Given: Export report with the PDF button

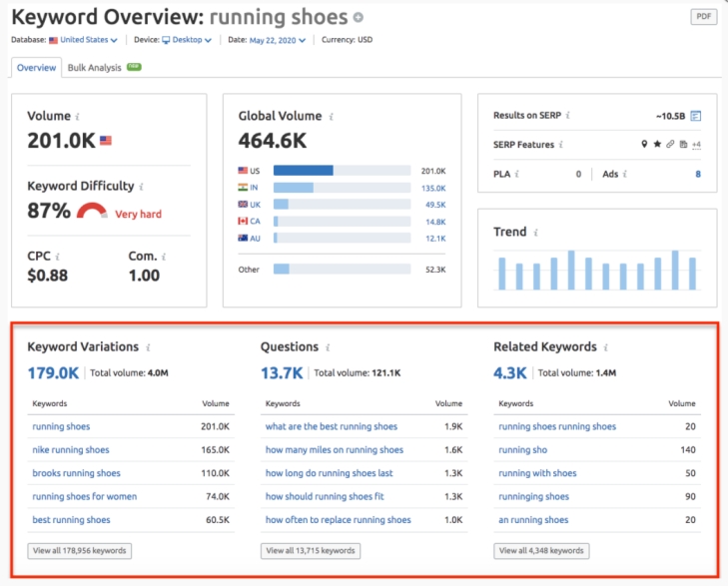Looking at the screenshot, I should (x=703, y=17).
